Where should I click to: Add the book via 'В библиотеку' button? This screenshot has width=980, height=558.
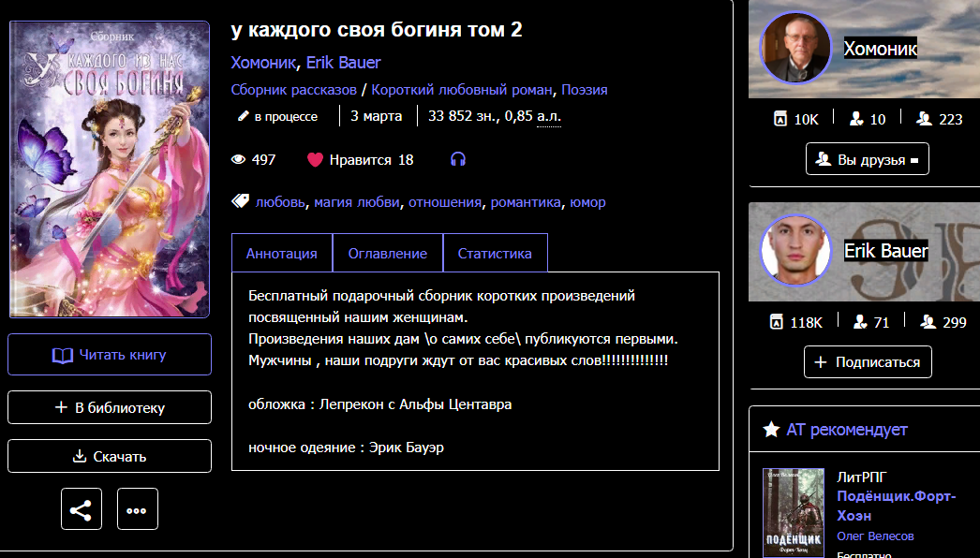(110, 407)
